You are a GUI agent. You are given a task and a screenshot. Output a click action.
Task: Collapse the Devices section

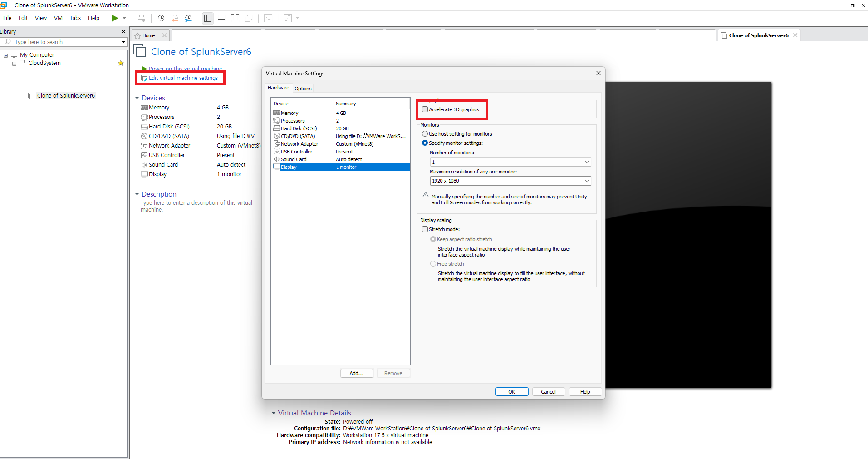[x=137, y=98]
